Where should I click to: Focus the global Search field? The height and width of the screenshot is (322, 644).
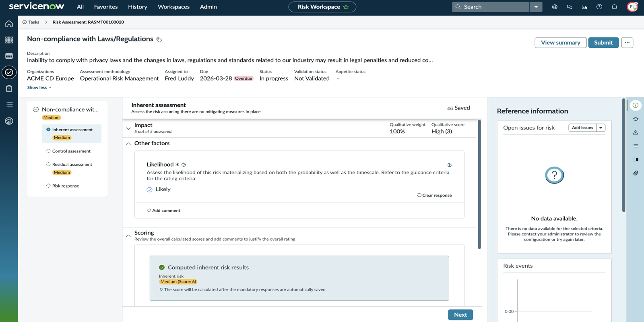click(x=491, y=7)
